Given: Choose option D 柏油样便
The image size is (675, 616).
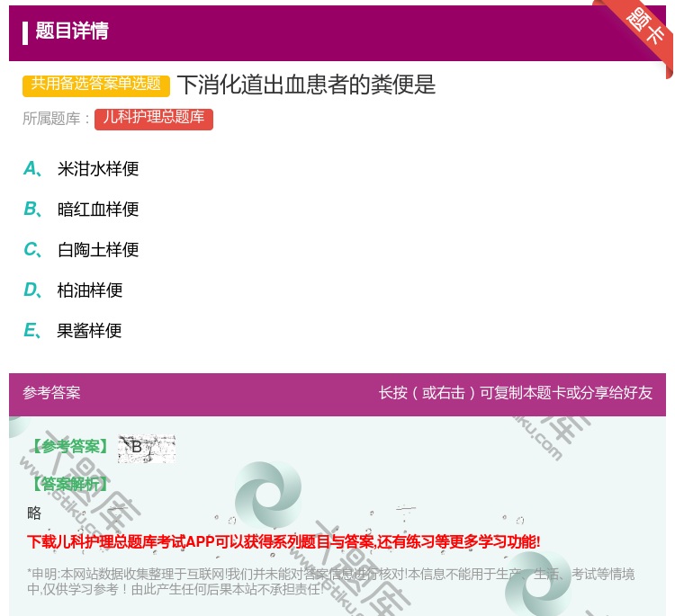Looking at the screenshot, I should point(73,290).
